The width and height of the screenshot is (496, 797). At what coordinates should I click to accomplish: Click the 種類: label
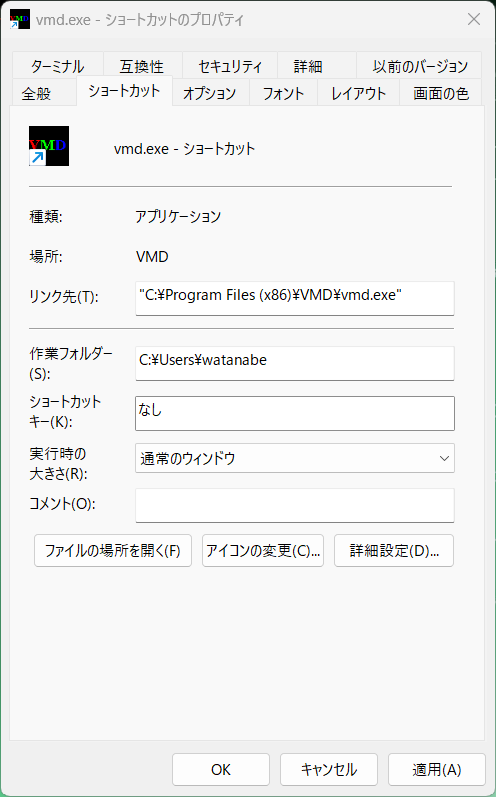46,217
